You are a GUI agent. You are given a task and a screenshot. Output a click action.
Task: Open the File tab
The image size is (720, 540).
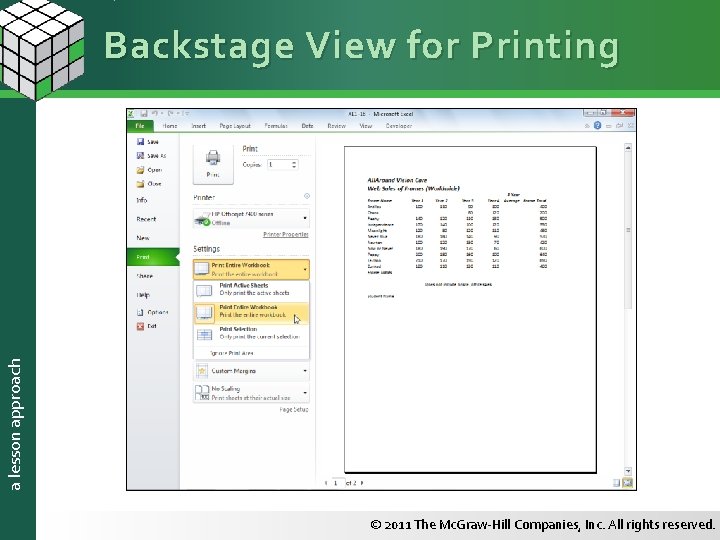tap(140, 125)
